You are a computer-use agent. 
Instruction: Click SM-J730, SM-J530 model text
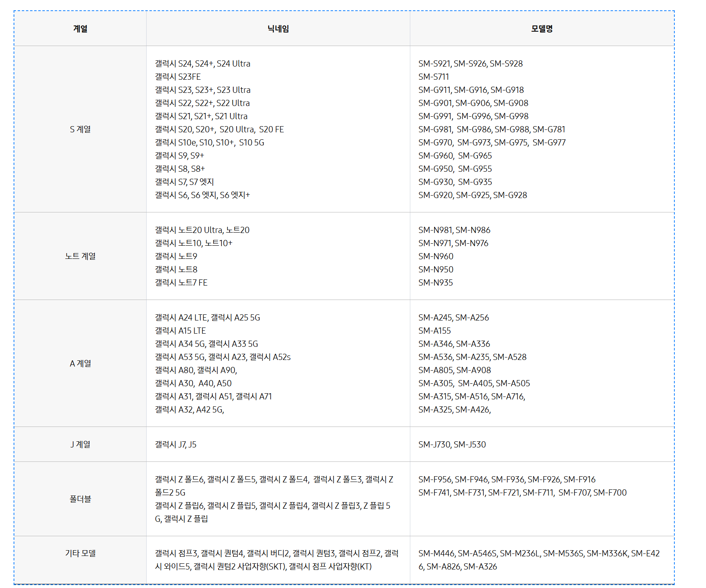(x=452, y=445)
